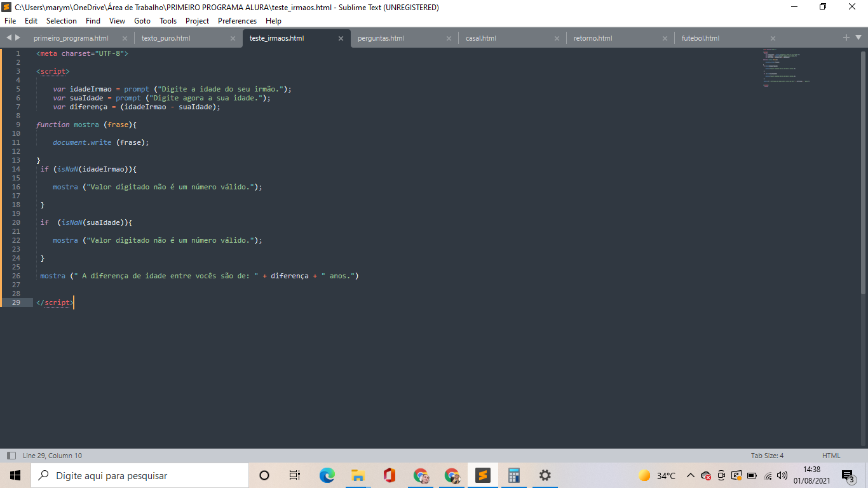
Task: Click the Meet Now camera tray icon
Action: point(721,475)
